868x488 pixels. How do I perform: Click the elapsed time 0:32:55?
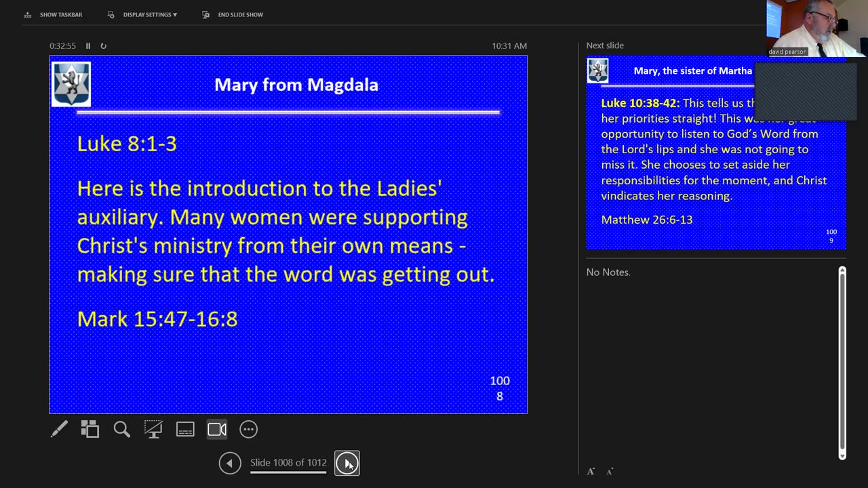pyautogui.click(x=62, y=46)
